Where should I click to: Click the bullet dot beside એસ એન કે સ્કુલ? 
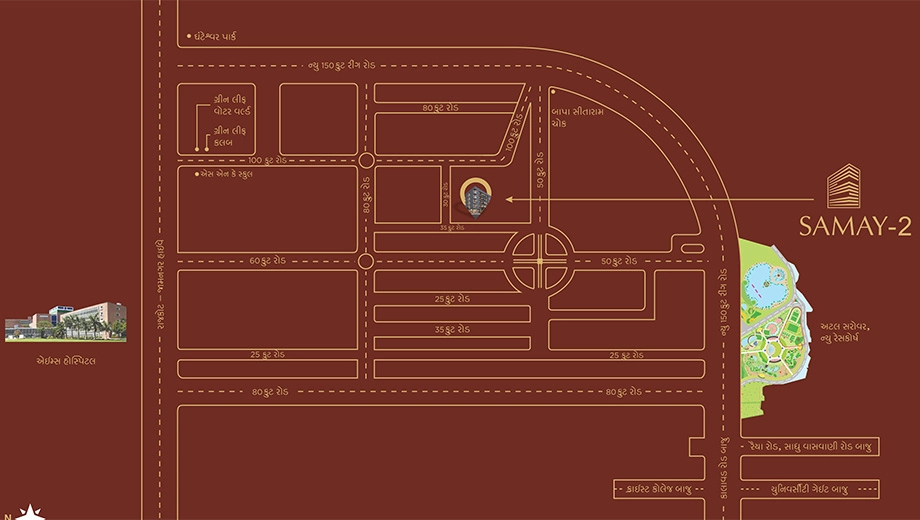coord(197,174)
